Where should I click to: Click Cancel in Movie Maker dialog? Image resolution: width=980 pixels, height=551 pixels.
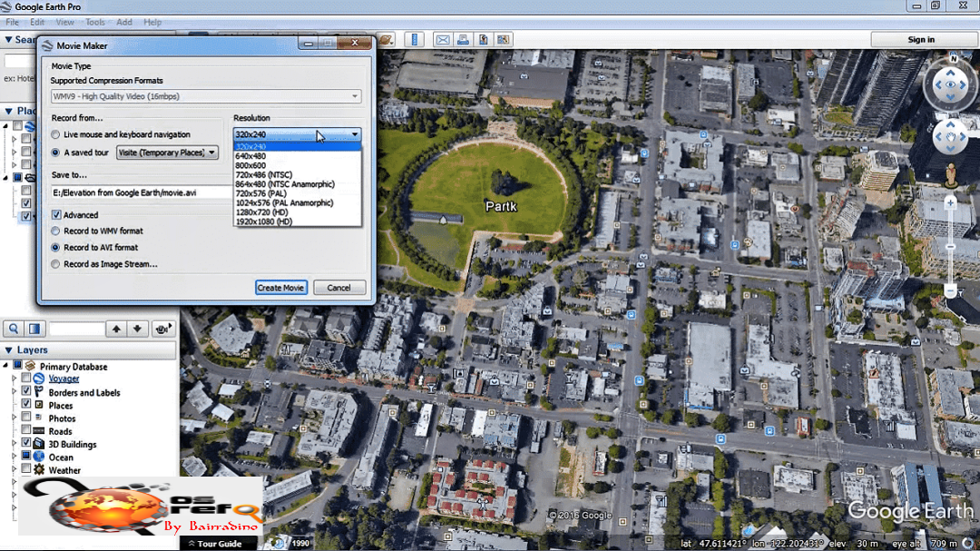pos(338,288)
